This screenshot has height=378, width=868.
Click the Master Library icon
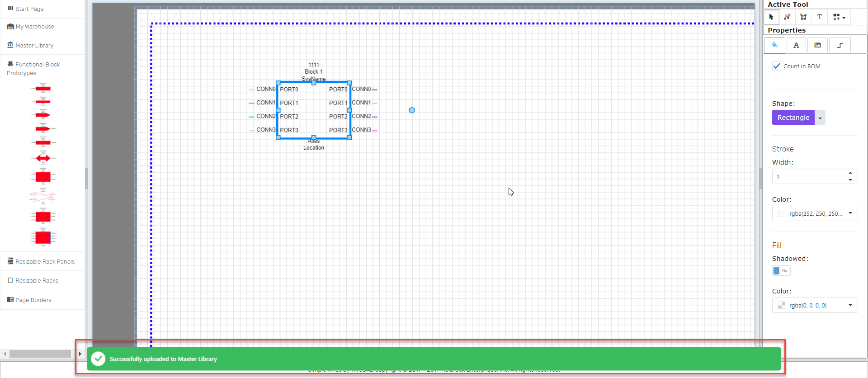(10, 45)
